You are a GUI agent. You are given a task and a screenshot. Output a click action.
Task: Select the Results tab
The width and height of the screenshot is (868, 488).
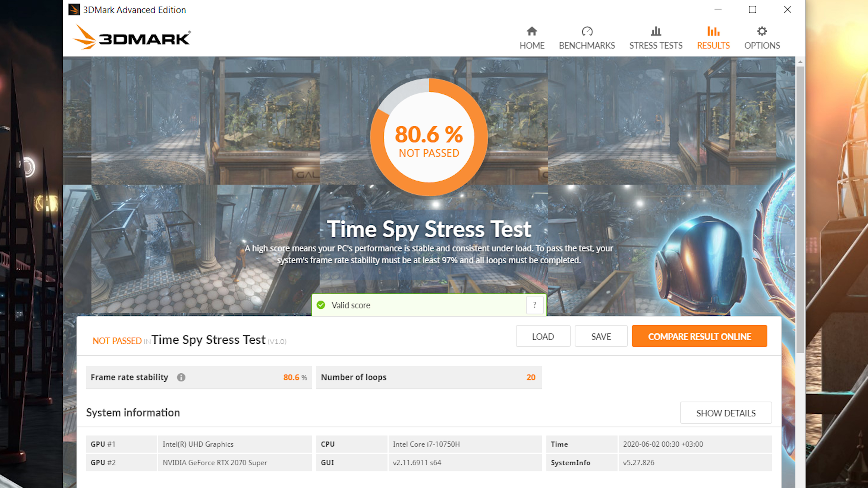click(713, 38)
